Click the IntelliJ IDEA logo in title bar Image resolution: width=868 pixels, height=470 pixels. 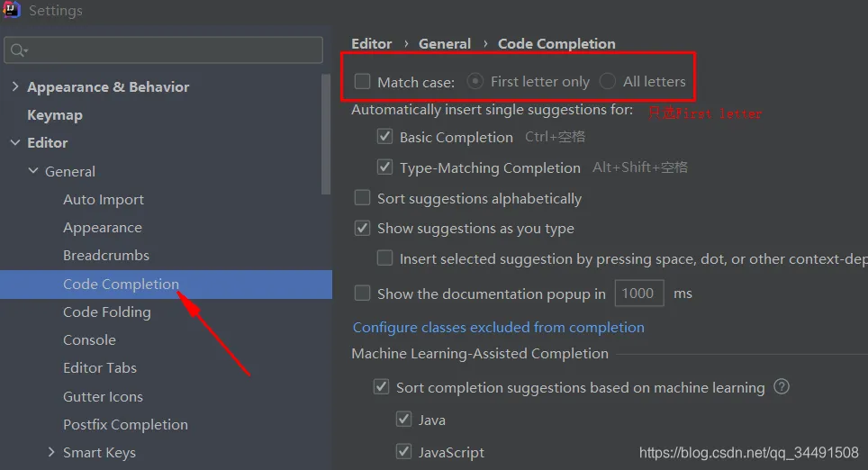point(11,9)
